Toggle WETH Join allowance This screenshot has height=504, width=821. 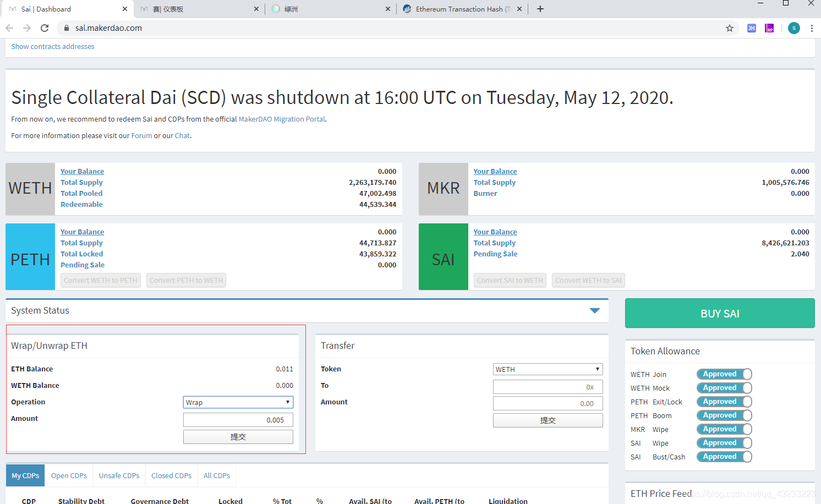point(724,374)
